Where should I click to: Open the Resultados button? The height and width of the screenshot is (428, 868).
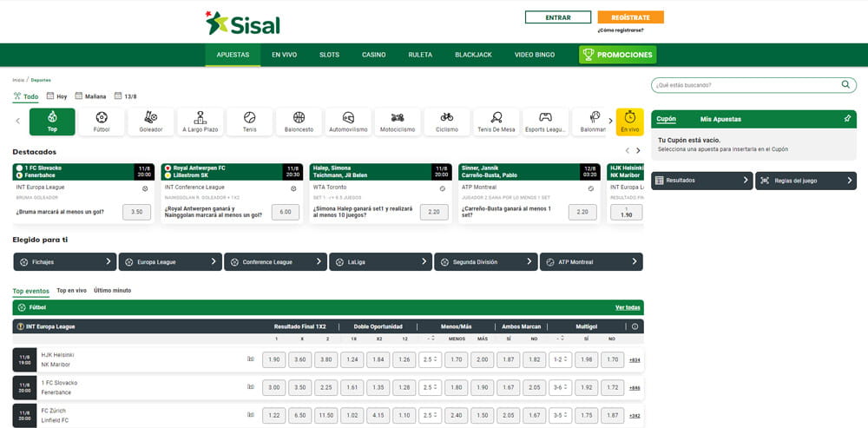pyautogui.click(x=702, y=181)
